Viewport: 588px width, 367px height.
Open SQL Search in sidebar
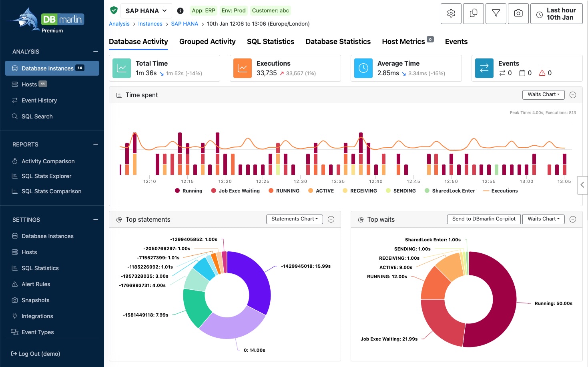click(x=52, y=116)
